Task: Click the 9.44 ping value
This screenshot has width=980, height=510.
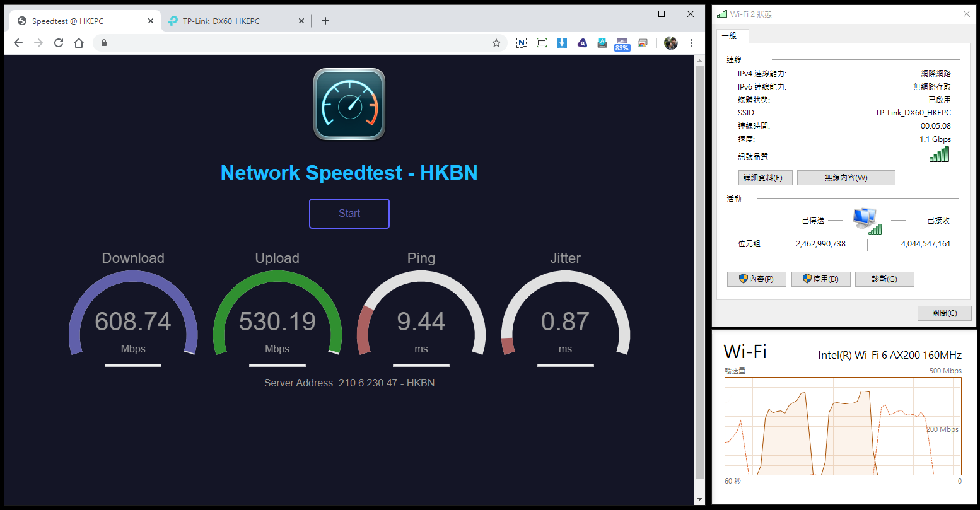Action: tap(421, 322)
